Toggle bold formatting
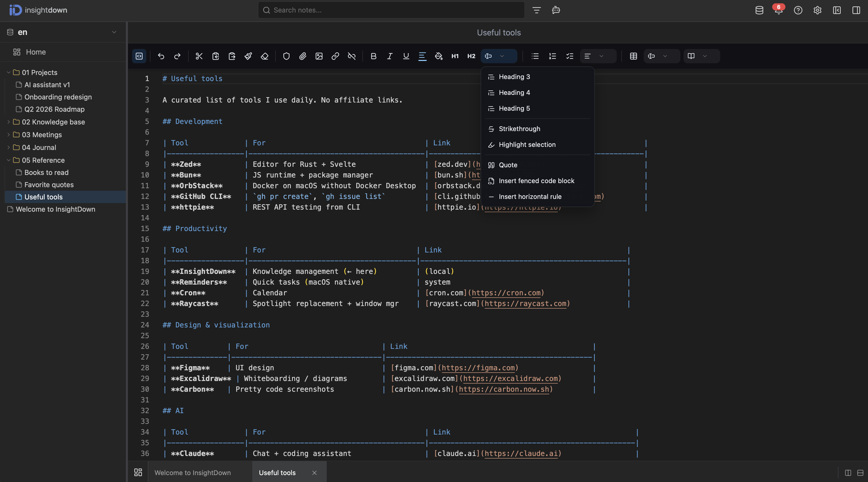The width and height of the screenshot is (868, 482). [x=373, y=56]
